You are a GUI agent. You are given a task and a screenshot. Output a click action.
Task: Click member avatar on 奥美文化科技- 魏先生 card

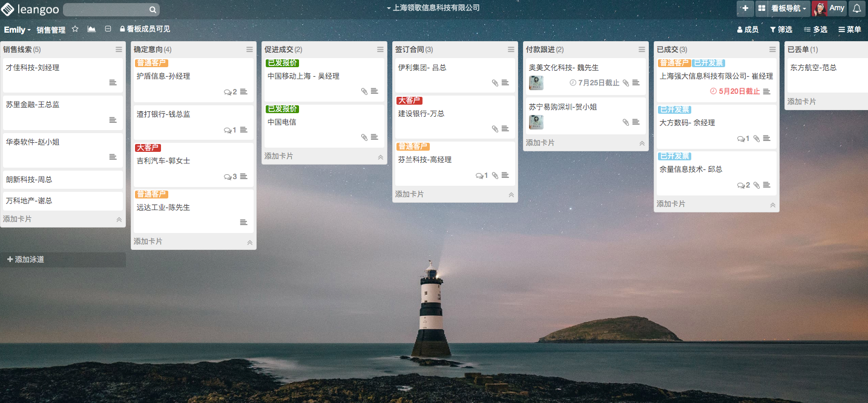click(x=536, y=83)
